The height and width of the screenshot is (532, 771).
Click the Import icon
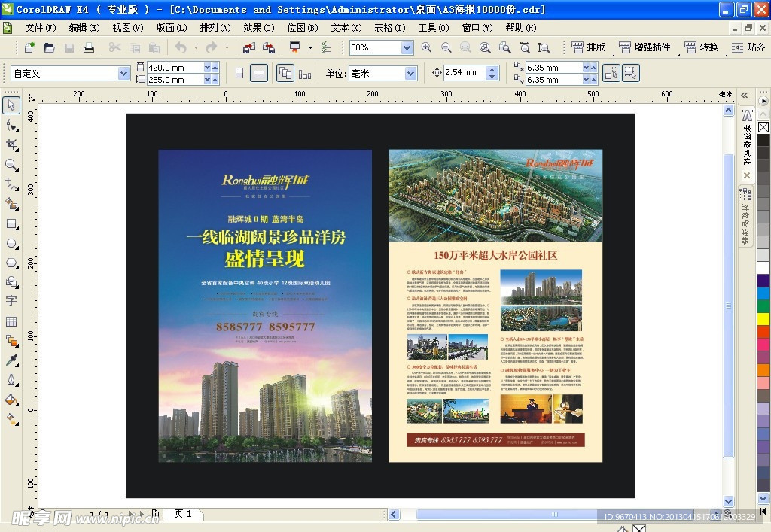[249, 47]
